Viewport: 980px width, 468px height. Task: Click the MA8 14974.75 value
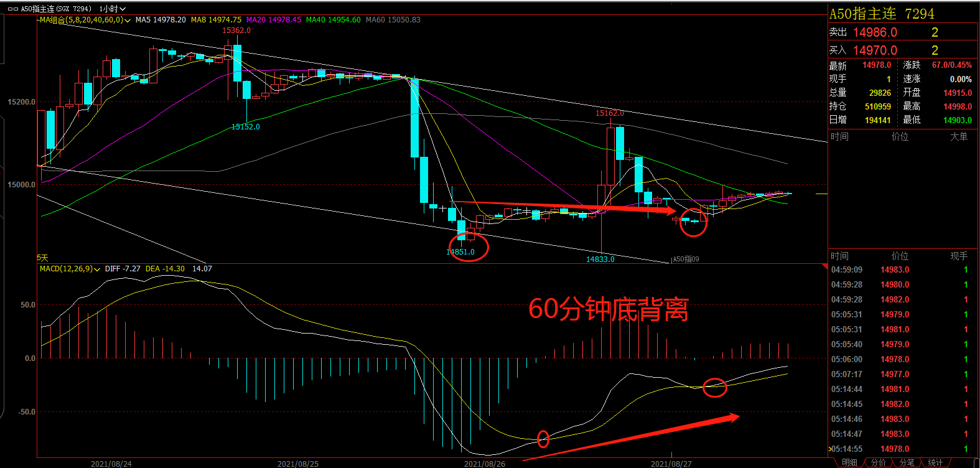[x=216, y=20]
